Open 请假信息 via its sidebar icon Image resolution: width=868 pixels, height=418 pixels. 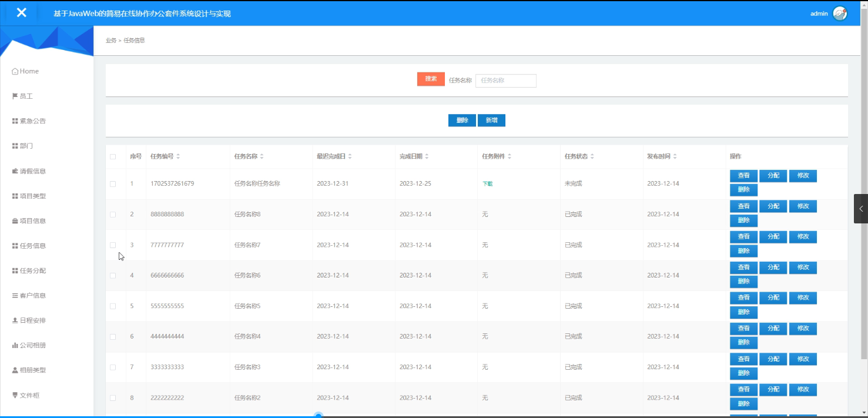pyautogui.click(x=15, y=170)
